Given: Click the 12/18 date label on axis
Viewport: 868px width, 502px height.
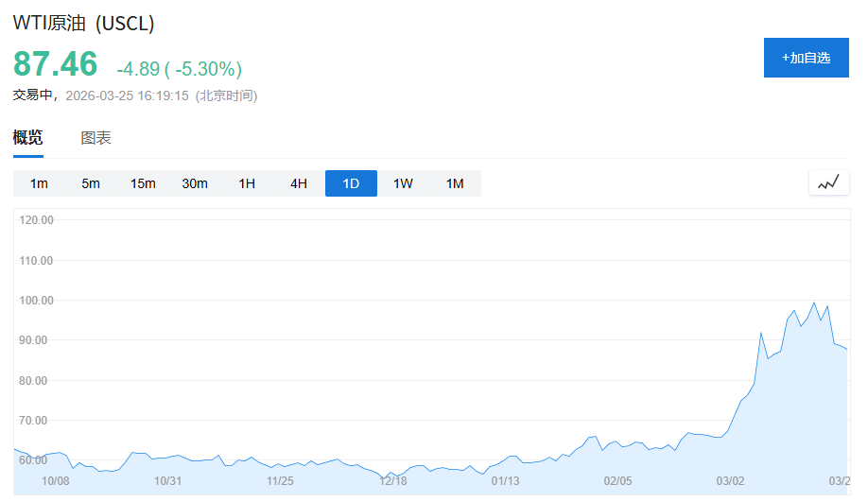Looking at the screenshot, I should click(x=393, y=481).
